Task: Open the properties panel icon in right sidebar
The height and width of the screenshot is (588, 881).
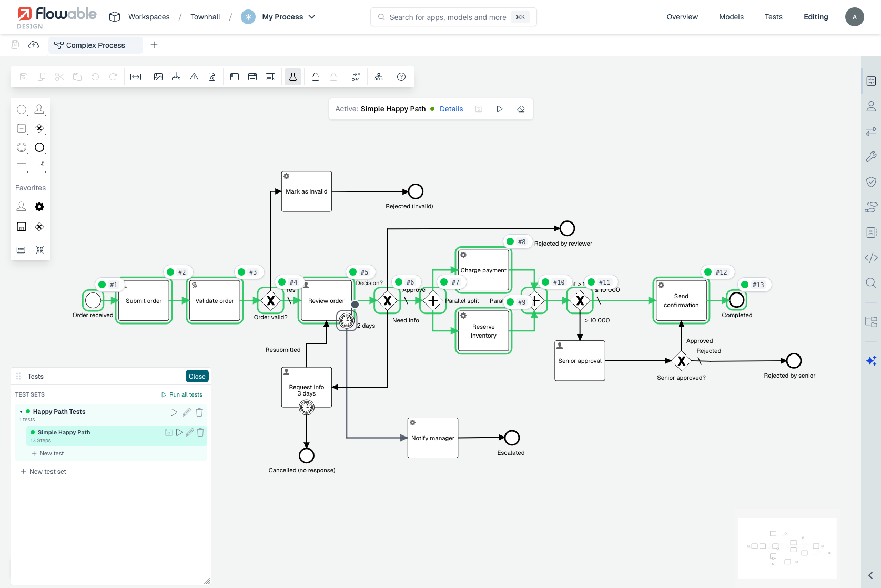Action: point(871,81)
